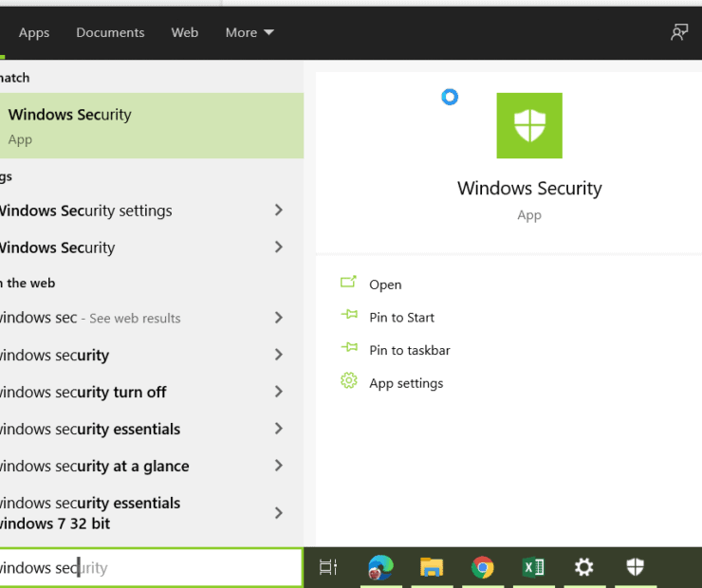Launch Google Chrome from the taskbar
Screen dimensions: 702x588
482,567
